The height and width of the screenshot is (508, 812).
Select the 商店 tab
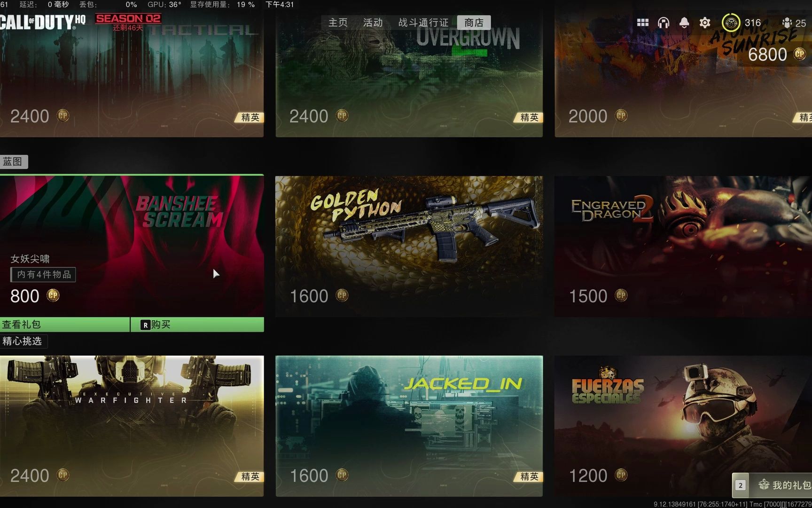(x=474, y=23)
